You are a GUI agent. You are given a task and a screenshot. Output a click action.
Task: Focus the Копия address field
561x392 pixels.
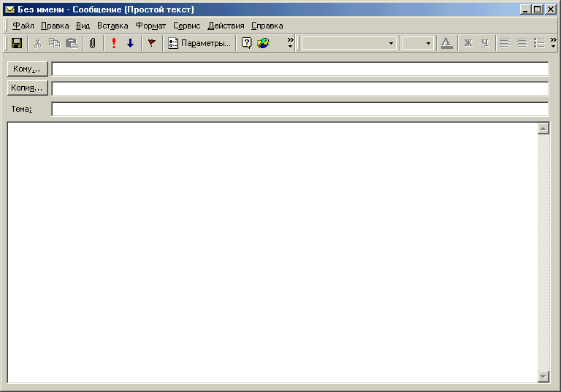click(299, 88)
